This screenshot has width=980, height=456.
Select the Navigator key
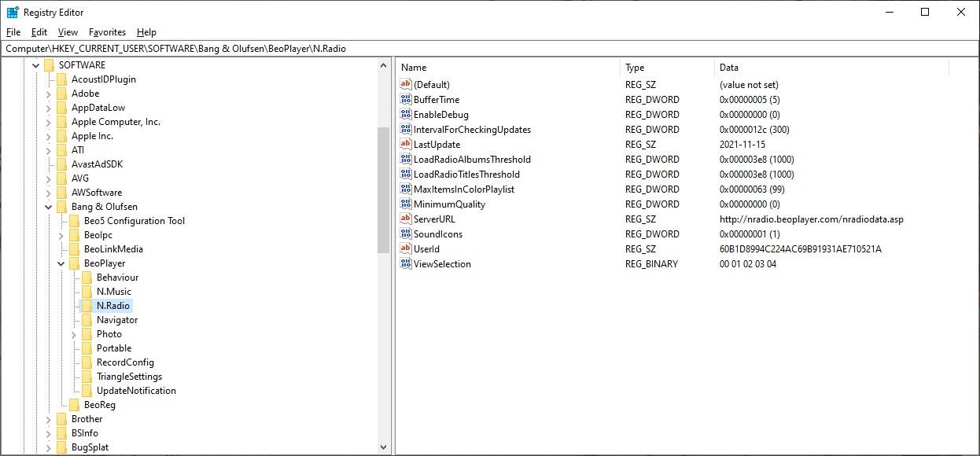pyautogui.click(x=117, y=320)
